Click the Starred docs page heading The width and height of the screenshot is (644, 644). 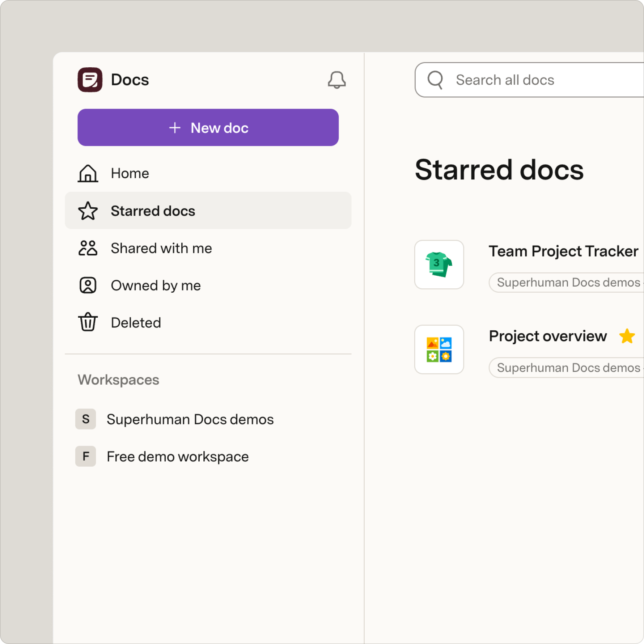coord(499,170)
